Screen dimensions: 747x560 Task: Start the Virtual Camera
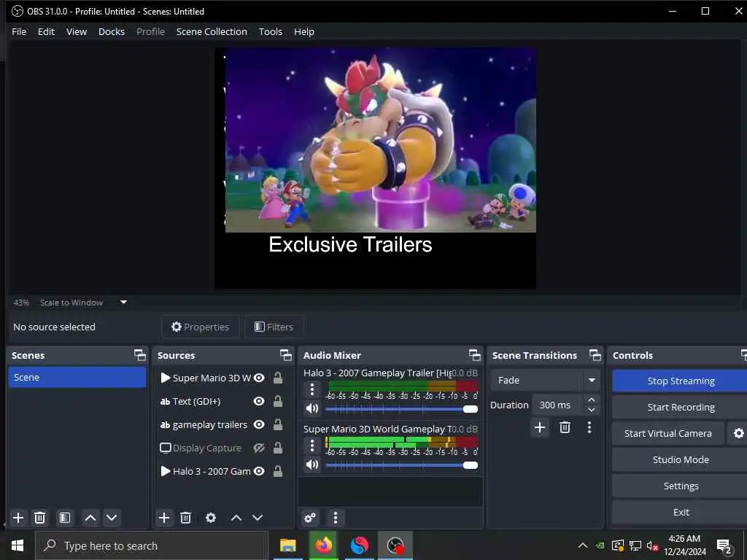coord(668,433)
